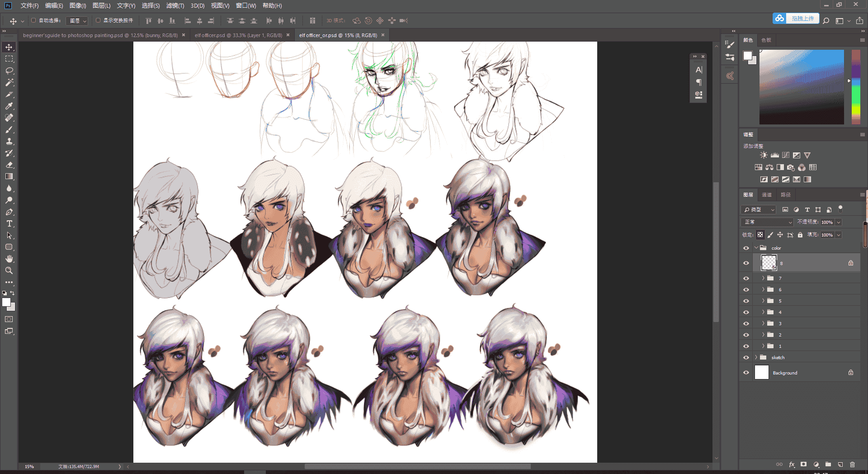Viewport: 868px width, 474px height.
Task: Select the Hand tool
Action: [9, 259]
